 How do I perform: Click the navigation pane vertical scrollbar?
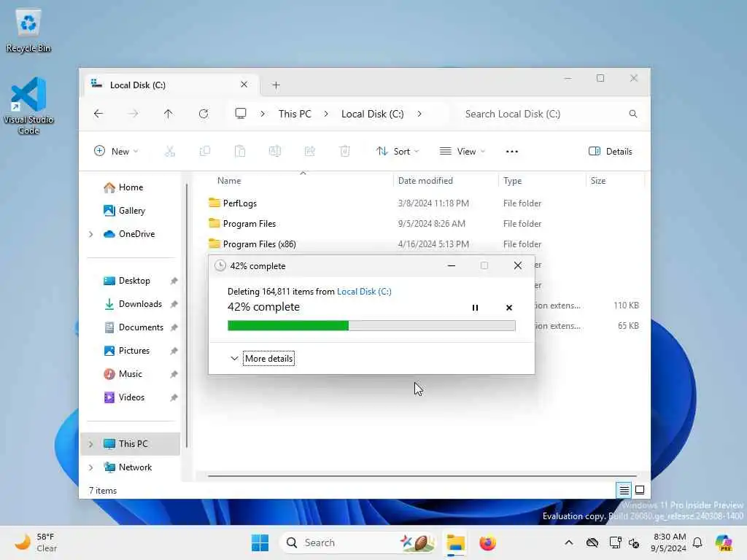pos(187,314)
